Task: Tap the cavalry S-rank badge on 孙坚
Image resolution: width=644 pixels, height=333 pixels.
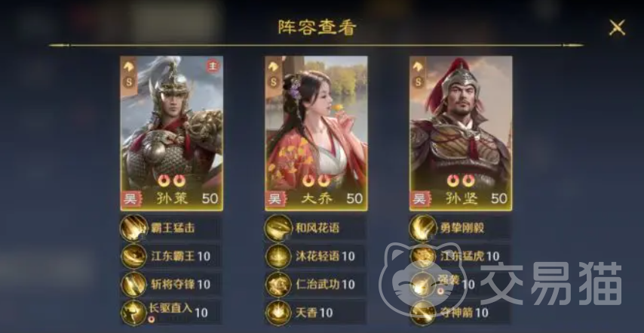Action: coord(418,75)
